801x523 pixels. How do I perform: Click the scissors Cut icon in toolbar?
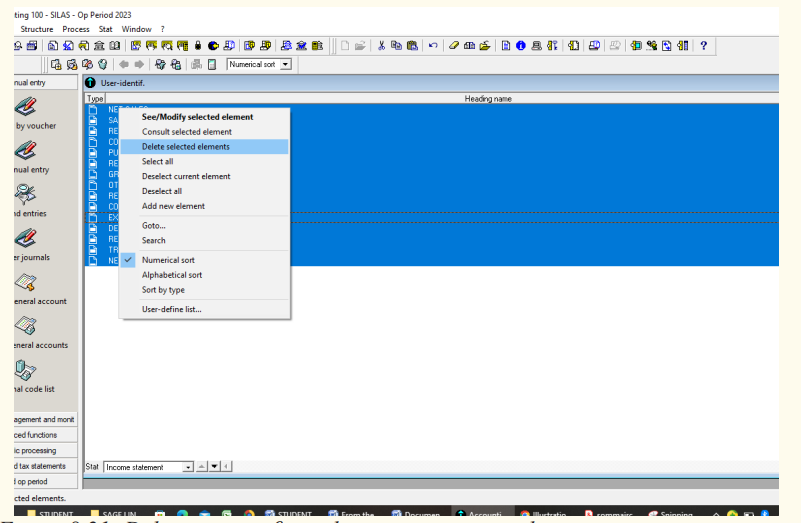click(x=381, y=45)
